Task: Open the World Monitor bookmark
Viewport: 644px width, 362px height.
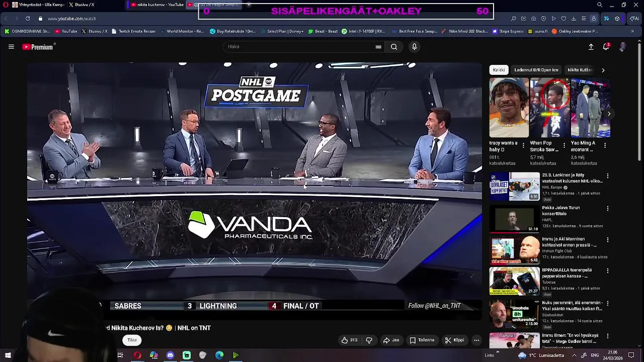Action: (x=182, y=31)
